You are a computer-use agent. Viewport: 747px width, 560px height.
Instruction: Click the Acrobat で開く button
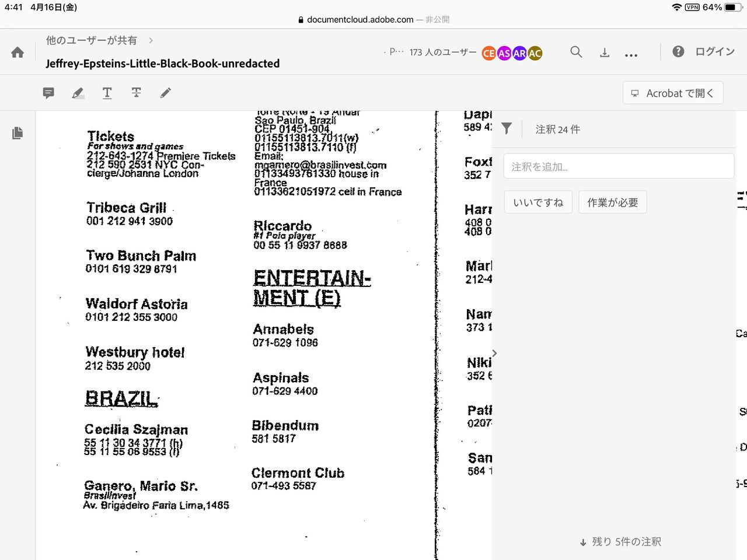pyautogui.click(x=673, y=93)
